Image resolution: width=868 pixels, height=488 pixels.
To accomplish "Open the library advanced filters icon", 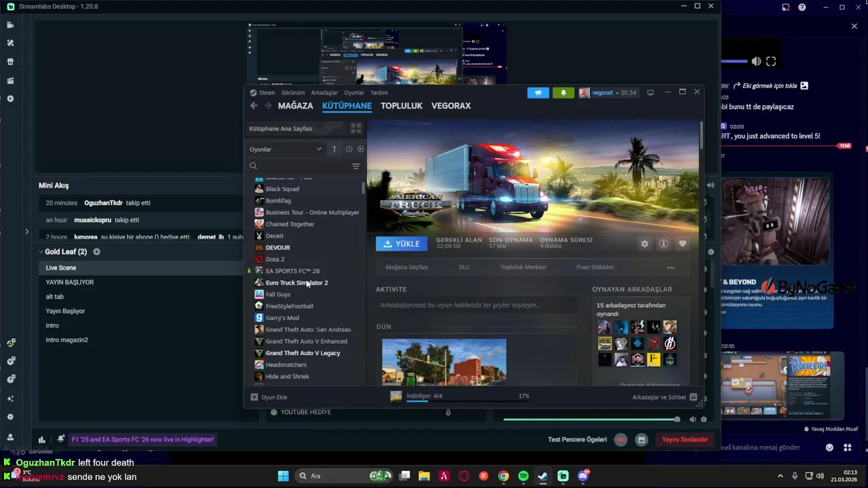I will click(356, 166).
